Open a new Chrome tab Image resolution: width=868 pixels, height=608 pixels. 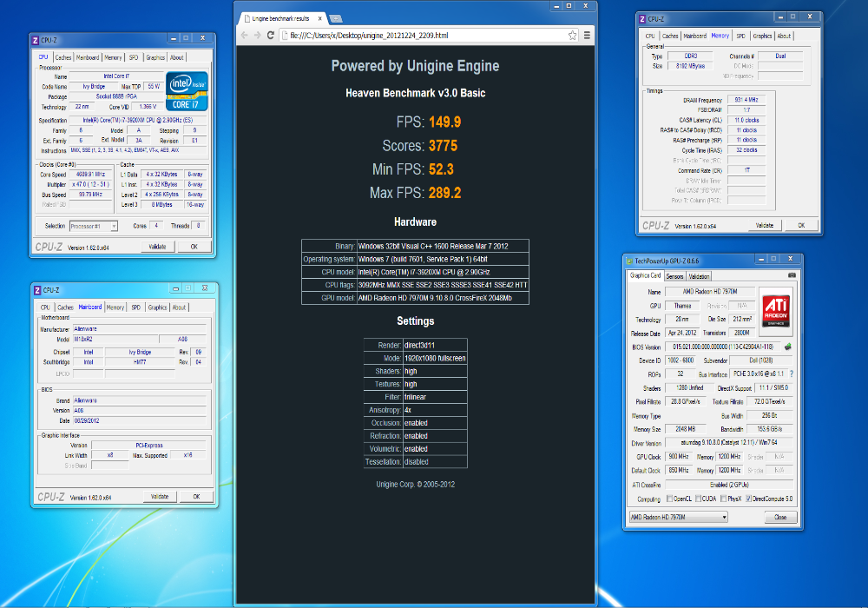pos(335,19)
